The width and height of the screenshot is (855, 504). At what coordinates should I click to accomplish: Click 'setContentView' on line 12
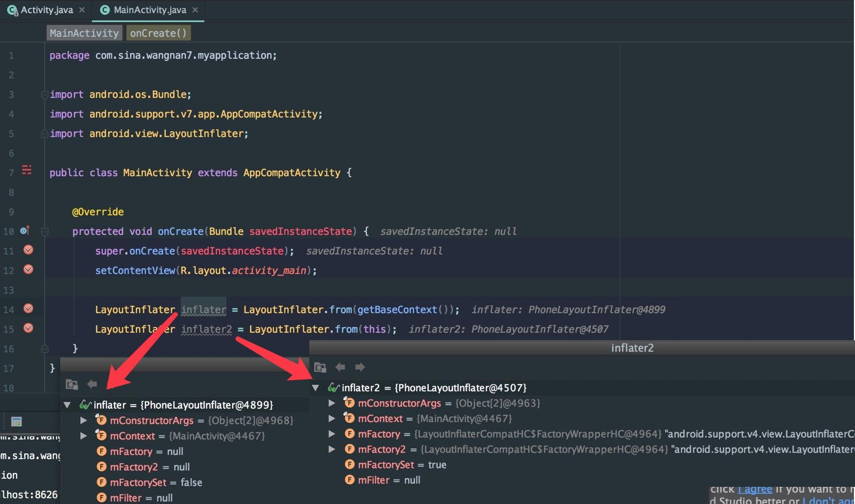point(135,271)
